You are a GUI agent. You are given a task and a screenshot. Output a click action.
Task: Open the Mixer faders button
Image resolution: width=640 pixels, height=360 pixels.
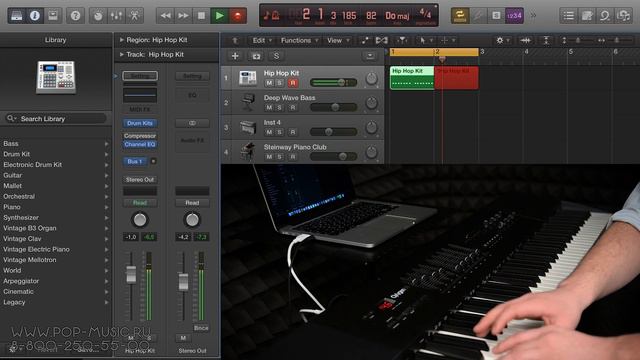click(x=116, y=16)
